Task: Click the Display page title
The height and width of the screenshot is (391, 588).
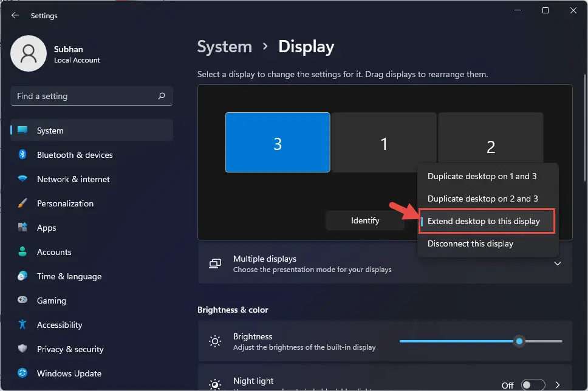Action: click(306, 47)
